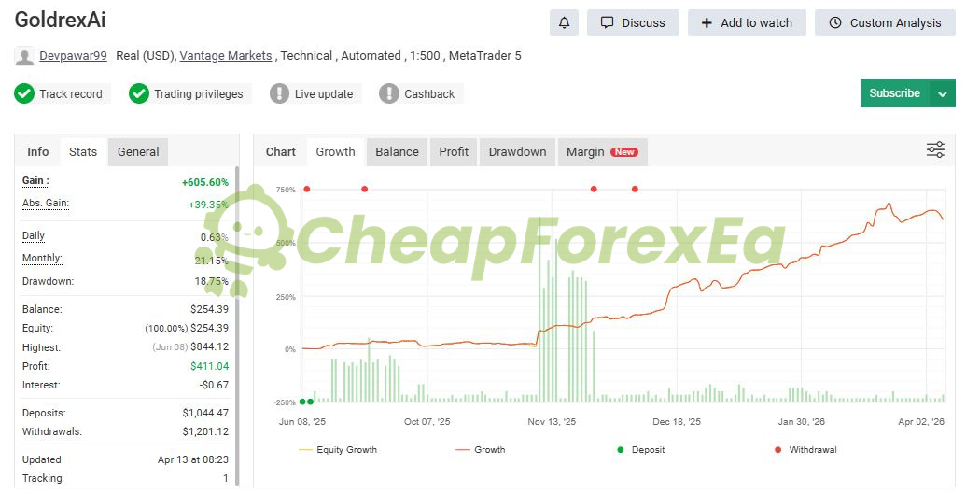
Task: Select the Growth chart tab
Action: (336, 152)
